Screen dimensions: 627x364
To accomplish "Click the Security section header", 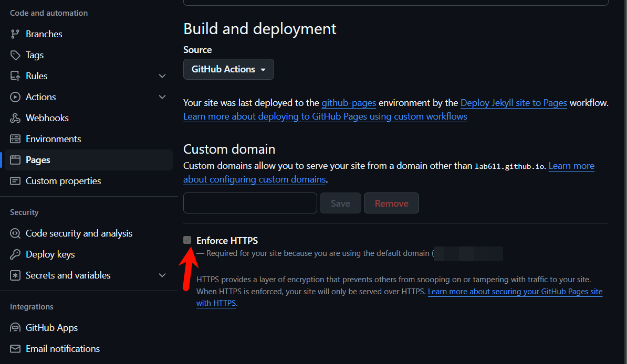I will tap(24, 212).
